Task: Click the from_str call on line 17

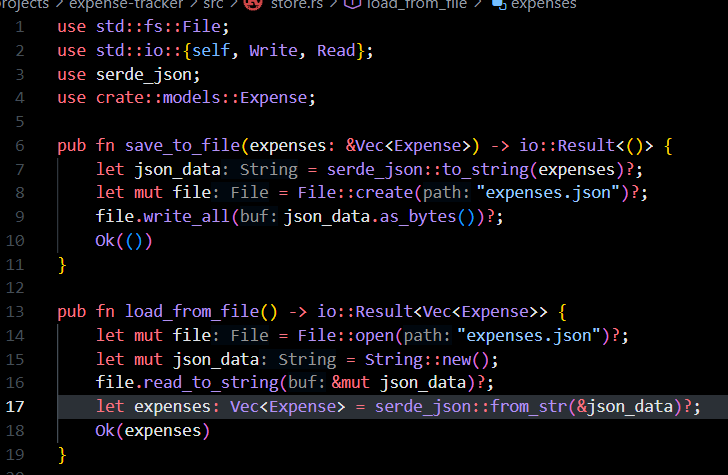Action: [528, 407]
